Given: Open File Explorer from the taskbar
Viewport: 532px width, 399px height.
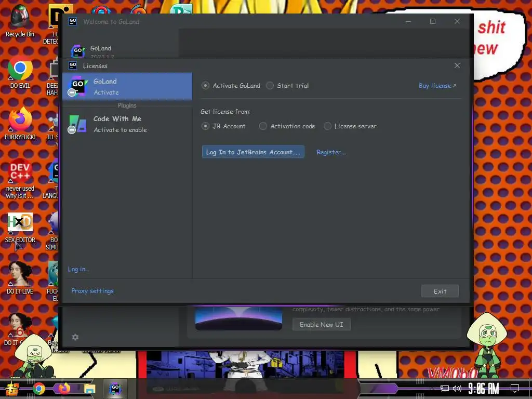Looking at the screenshot, I should [x=89, y=389].
